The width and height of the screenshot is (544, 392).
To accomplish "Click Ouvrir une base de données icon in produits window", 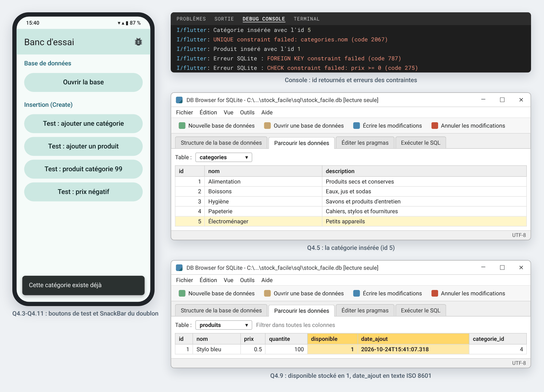I will click(267, 293).
